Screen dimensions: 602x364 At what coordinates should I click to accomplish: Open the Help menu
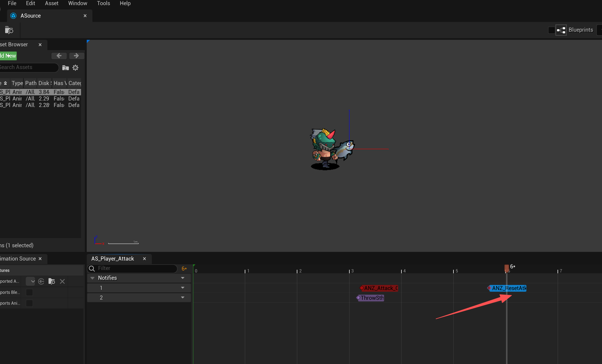tap(125, 3)
